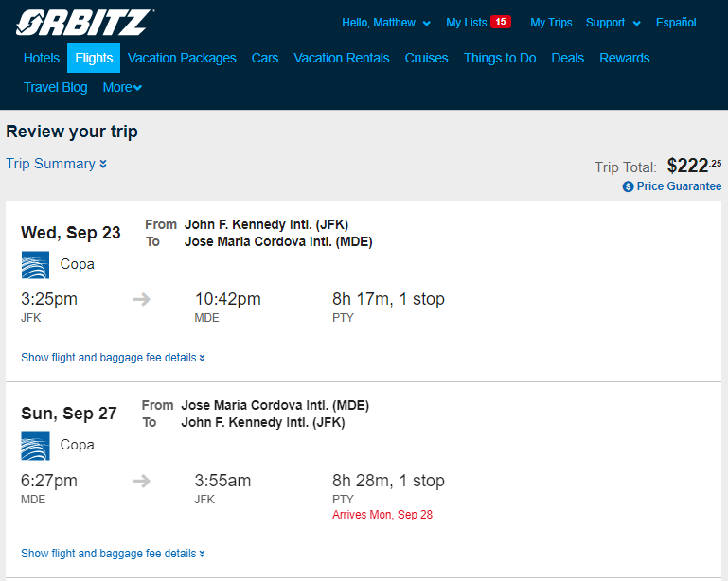Click the arrow icon between 3:25pm and 10:42pm
The height and width of the screenshot is (581, 728).
(x=142, y=299)
